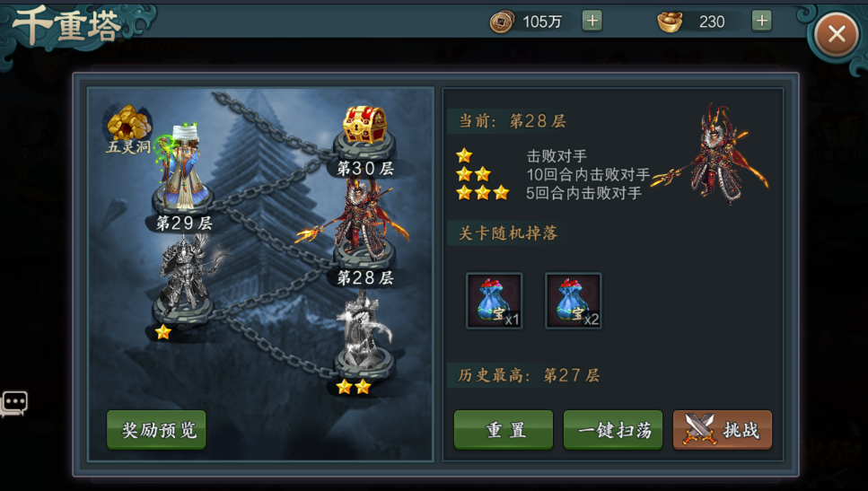Select the grey armored knight with one star

click(186, 275)
